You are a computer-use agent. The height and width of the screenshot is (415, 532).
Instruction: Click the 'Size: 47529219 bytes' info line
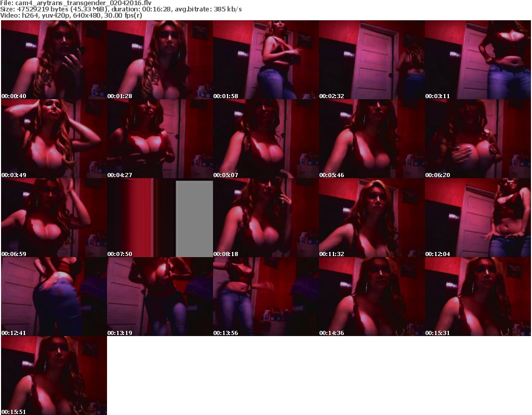click(x=121, y=9)
